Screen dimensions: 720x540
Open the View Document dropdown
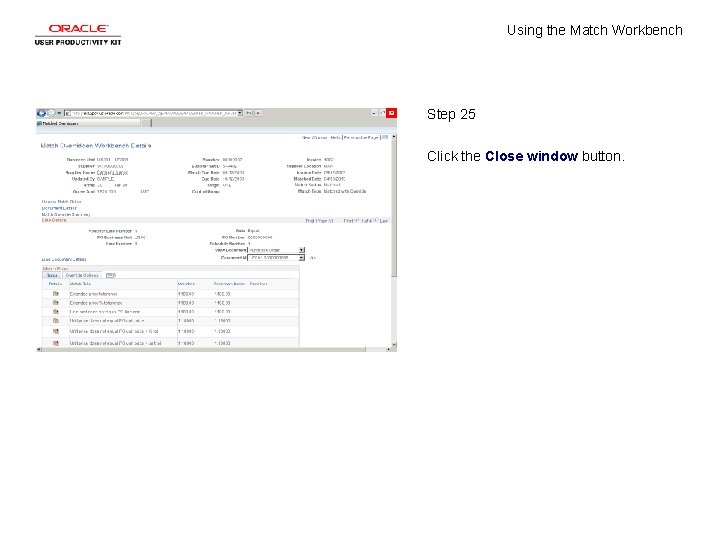pos(276,250)
